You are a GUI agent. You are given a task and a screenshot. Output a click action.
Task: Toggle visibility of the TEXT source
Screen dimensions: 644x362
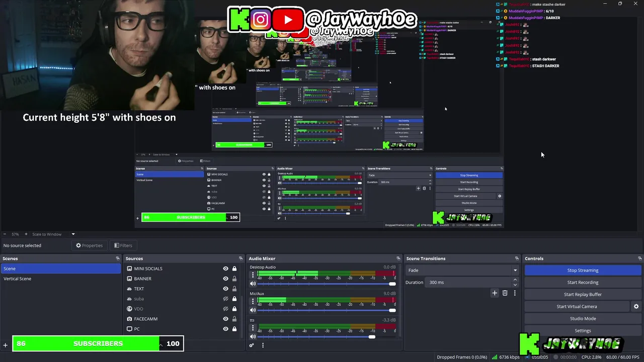(225, 289)
